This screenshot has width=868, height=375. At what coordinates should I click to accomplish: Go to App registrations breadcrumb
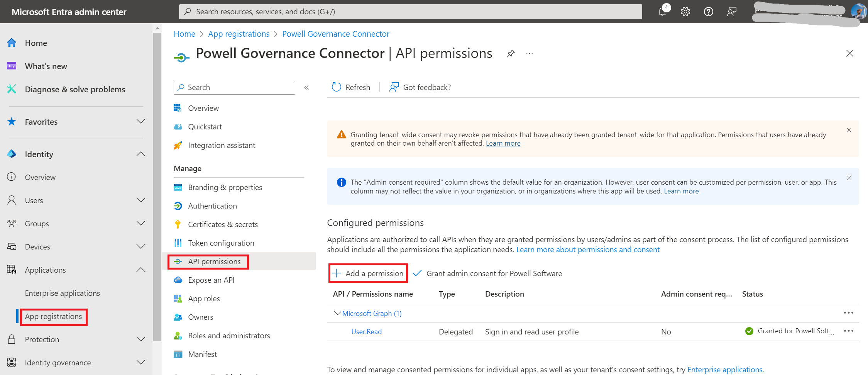pyautogui.click(x=239, y=34)
